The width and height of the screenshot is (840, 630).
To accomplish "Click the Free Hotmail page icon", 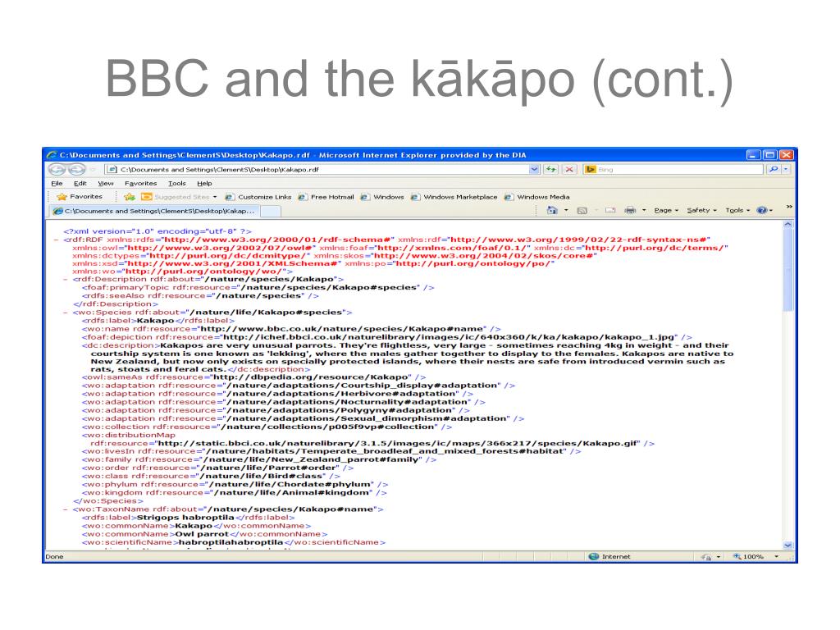I will pyautogui.click(x=303, y=197).
